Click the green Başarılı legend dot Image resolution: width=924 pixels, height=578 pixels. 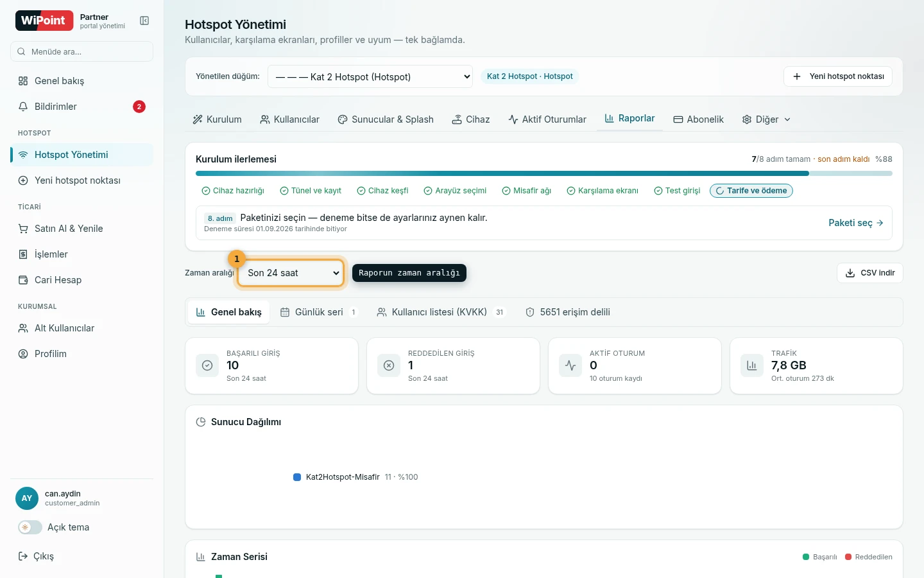806,557
